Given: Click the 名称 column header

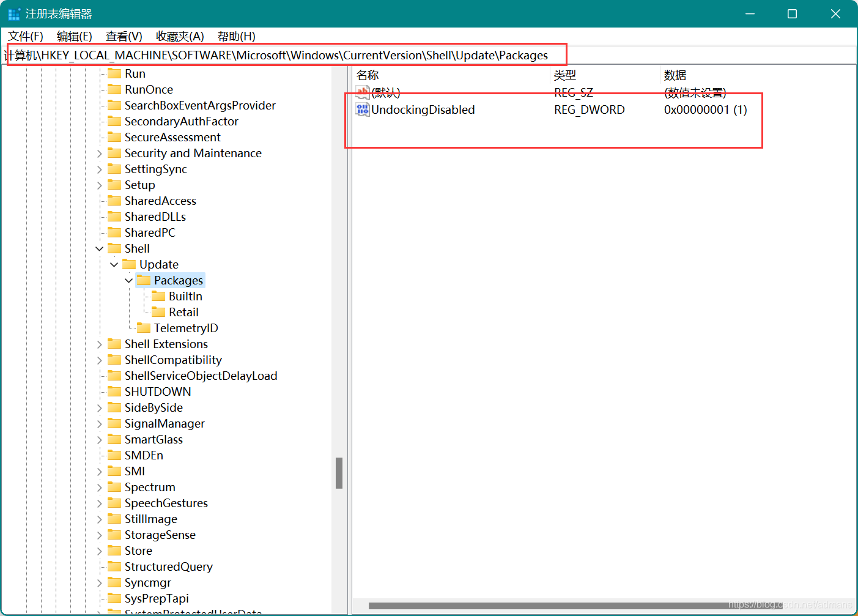Looking at the screenshot, I should [x=451, y=75].
